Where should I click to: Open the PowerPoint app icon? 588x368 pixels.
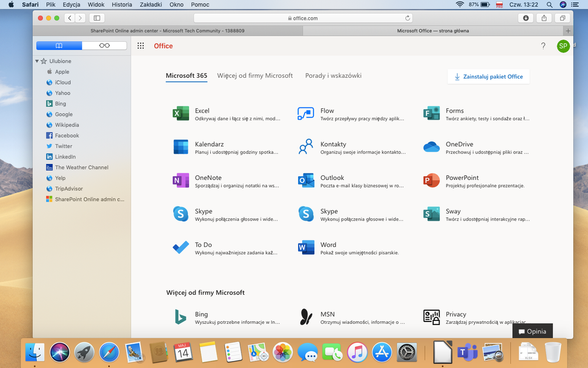[431, 180]
